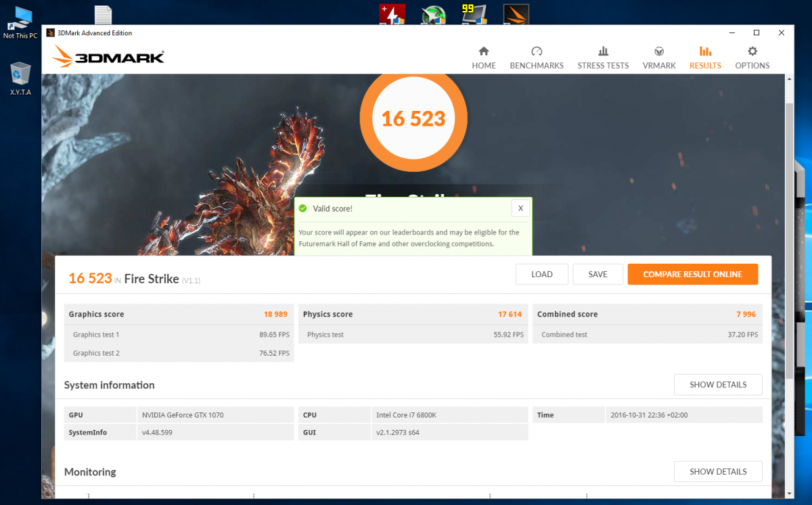Image resolution: width=812 pixels, height=505 pixels.
Task: Select the blank document file on desktop
Action: pos(103,15)
